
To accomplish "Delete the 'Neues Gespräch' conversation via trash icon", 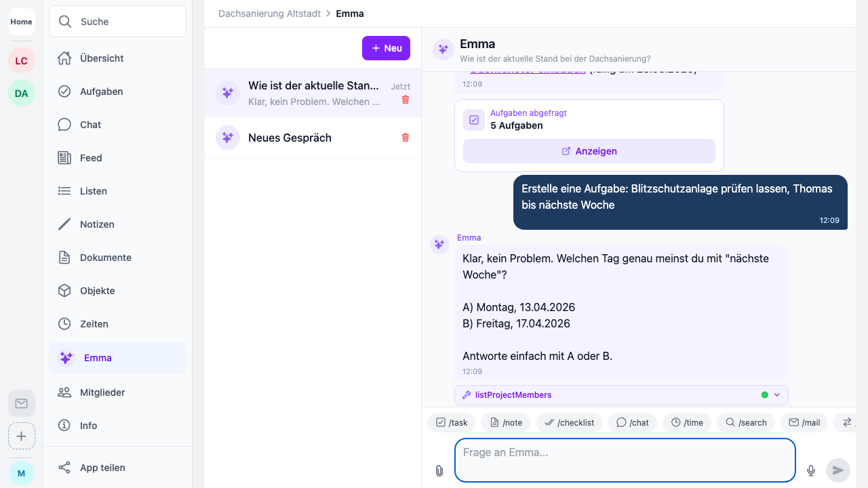I will pos(406,138).
